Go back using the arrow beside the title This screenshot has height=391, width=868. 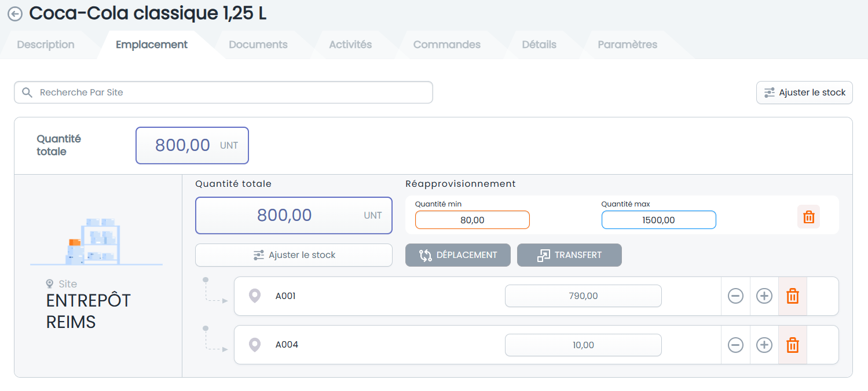[15, 14]
